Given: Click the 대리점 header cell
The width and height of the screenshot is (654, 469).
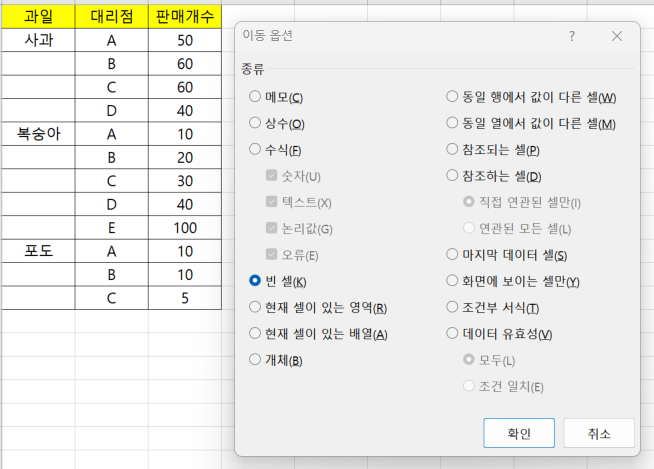Looking at the screenshot, I should coord(112,17).
